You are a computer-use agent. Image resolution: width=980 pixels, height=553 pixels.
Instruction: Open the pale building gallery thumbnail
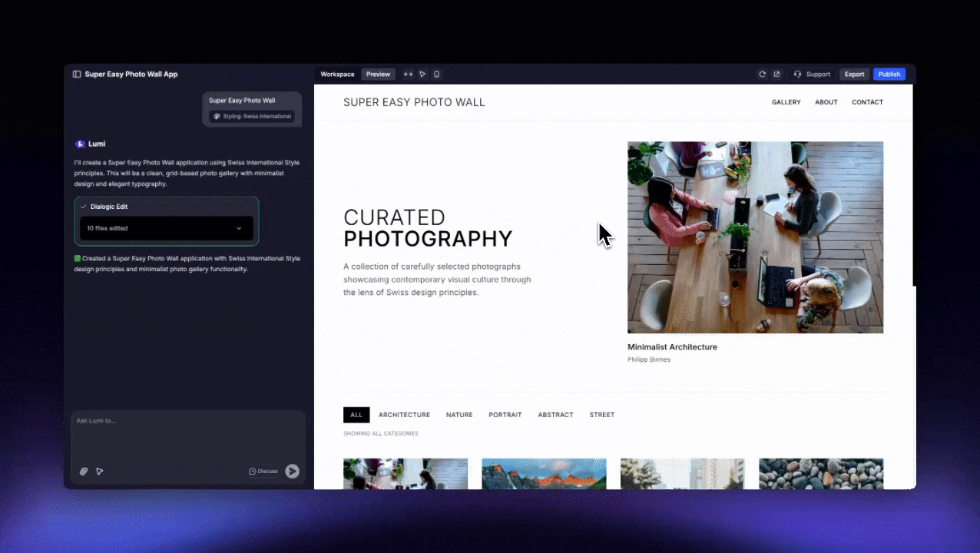tap(682, 474)
